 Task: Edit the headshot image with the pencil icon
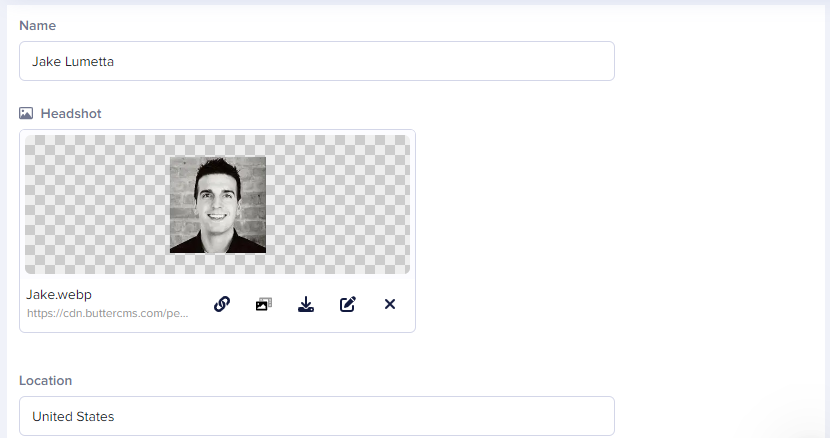[x=348, y=304]
